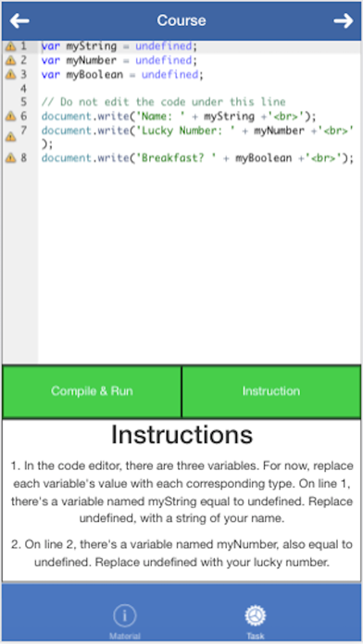Click line number 4 in gutter

pyautogui.click(x=23, y=89)
